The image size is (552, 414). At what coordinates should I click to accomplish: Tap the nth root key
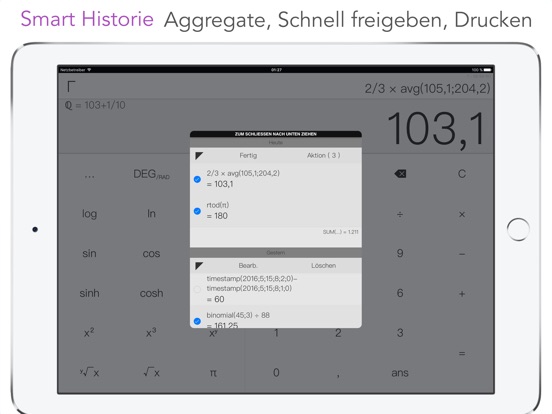pos(89,372)
